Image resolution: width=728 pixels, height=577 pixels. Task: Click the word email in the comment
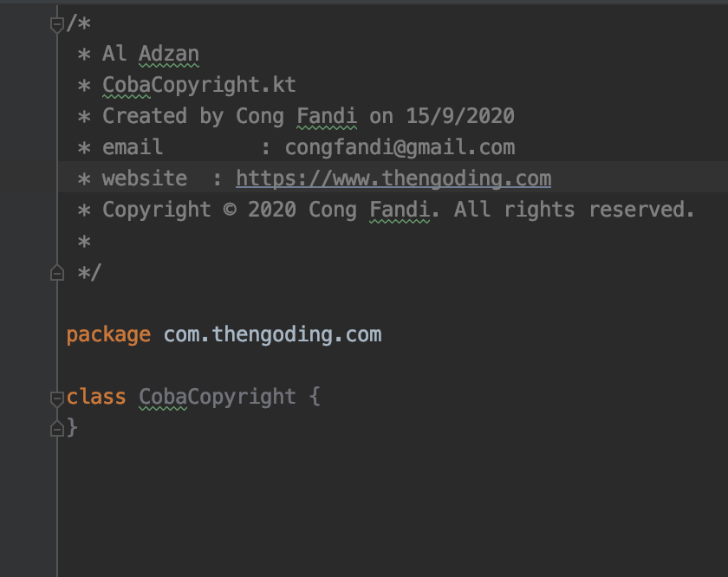click(x=133, y=148)
